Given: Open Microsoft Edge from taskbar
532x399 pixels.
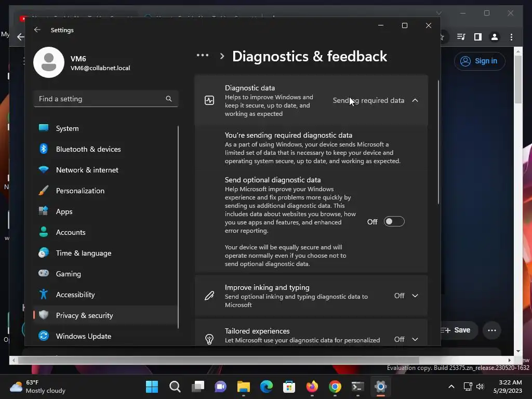Looking at the screenshot, I should (x=267, y=387).
